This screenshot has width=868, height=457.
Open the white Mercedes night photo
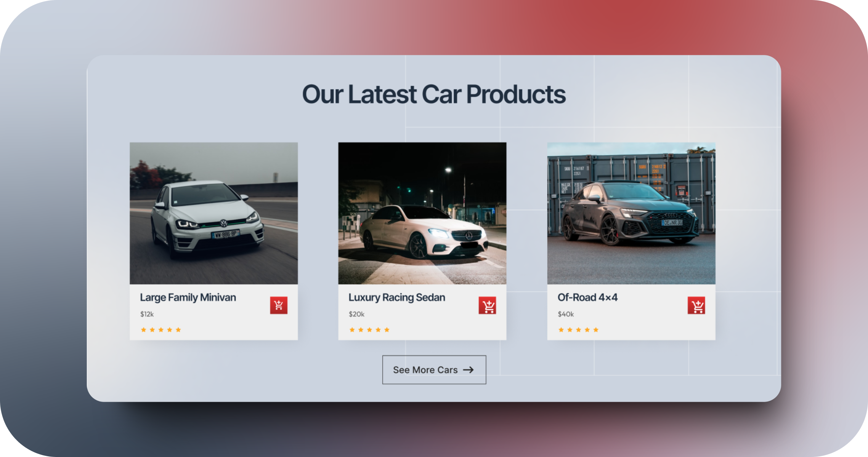422,213
